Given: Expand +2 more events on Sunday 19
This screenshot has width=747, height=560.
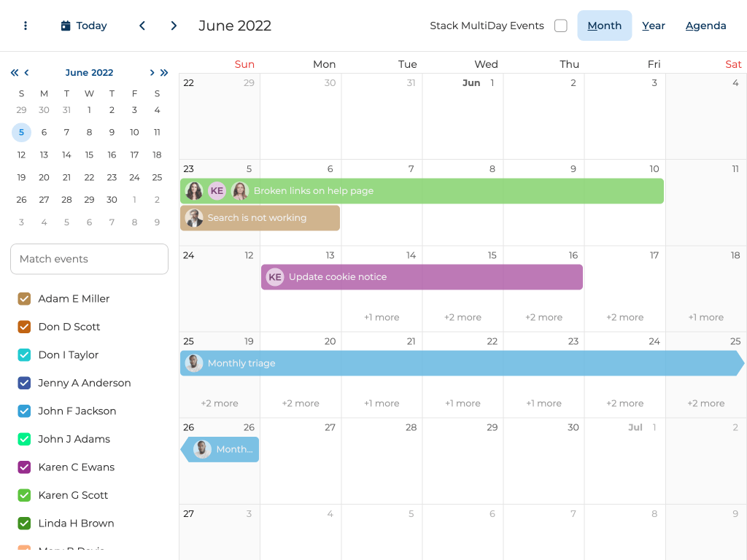Looking at the screenshot, I should pos(220,403).
